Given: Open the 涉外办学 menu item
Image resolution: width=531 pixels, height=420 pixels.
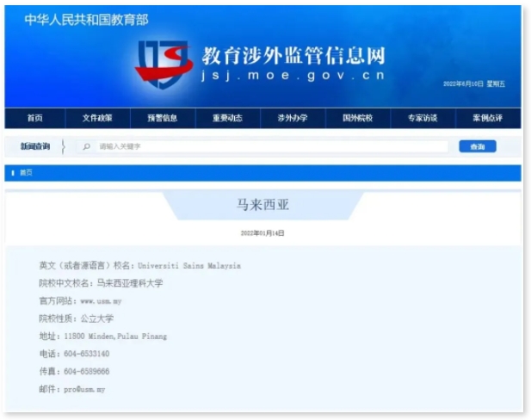Looking at the screenshot, I should coord(293,118).
